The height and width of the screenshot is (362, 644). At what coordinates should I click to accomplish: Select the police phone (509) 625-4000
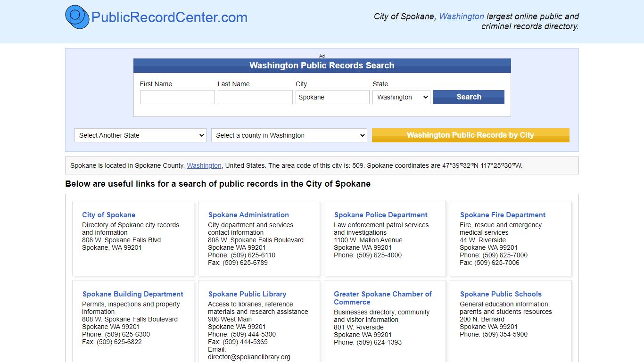(379, 255)
